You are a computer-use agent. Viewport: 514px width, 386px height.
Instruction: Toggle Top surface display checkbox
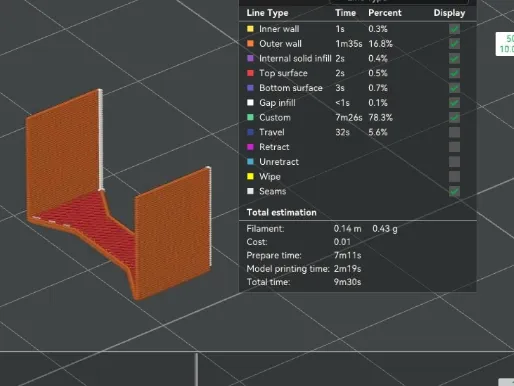tap(454, 73)
